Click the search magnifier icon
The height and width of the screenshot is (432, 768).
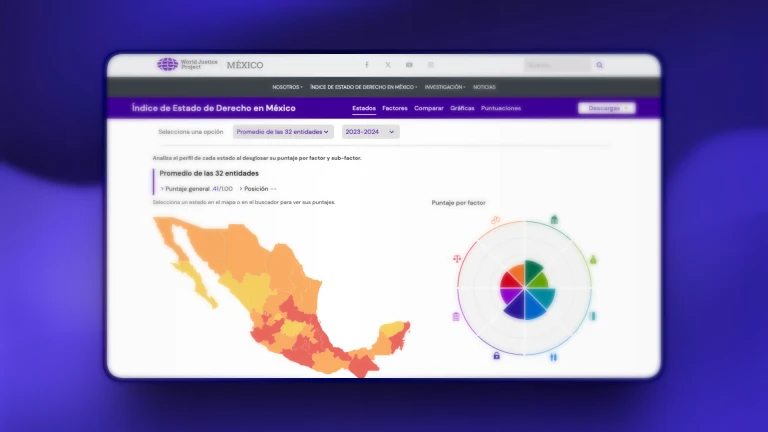click(x=600, y=65)
